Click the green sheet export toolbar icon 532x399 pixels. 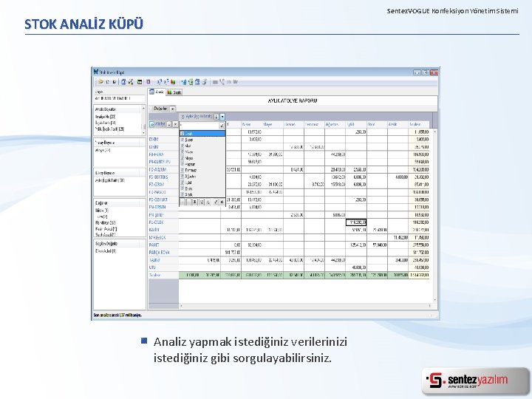tap(191, 82)
